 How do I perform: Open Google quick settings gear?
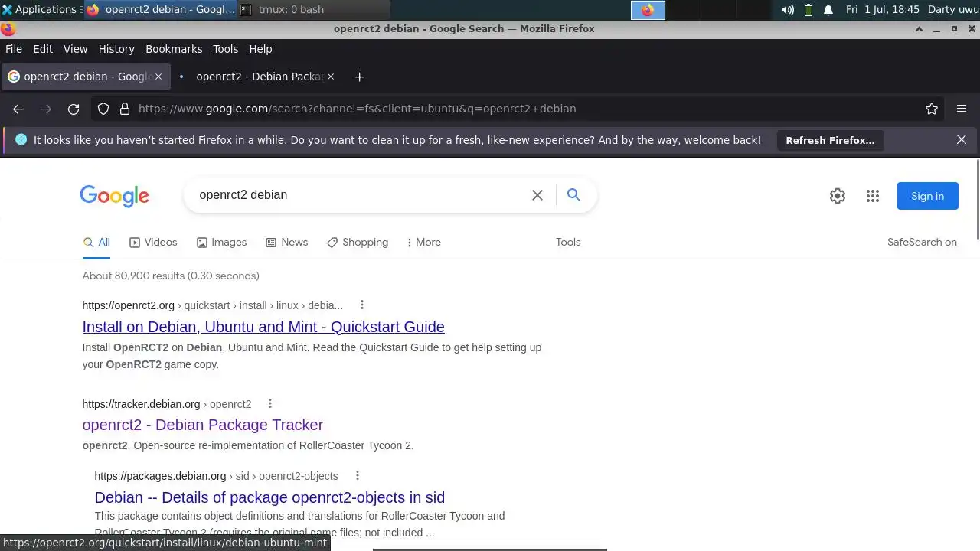pos(838,196)
